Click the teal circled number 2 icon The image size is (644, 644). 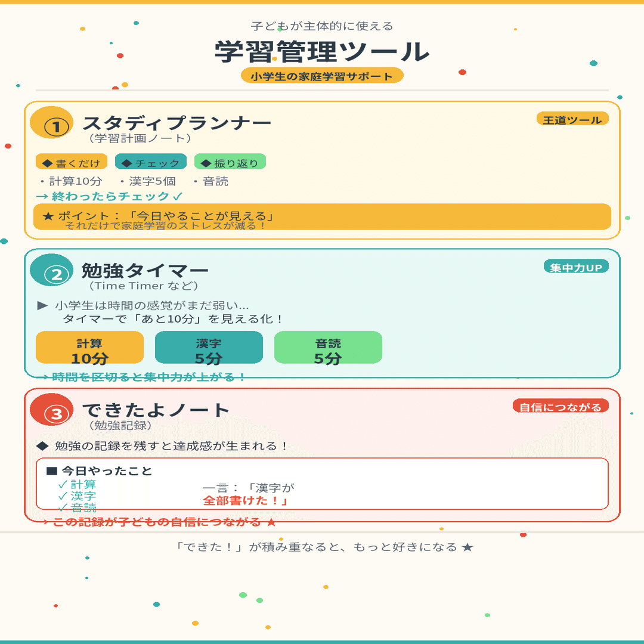51,273
